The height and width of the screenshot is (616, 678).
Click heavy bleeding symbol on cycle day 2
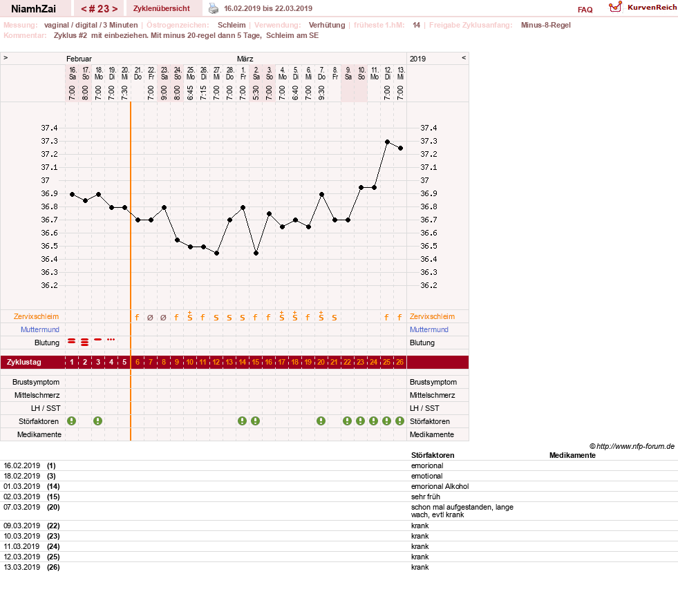click(85, 342)
